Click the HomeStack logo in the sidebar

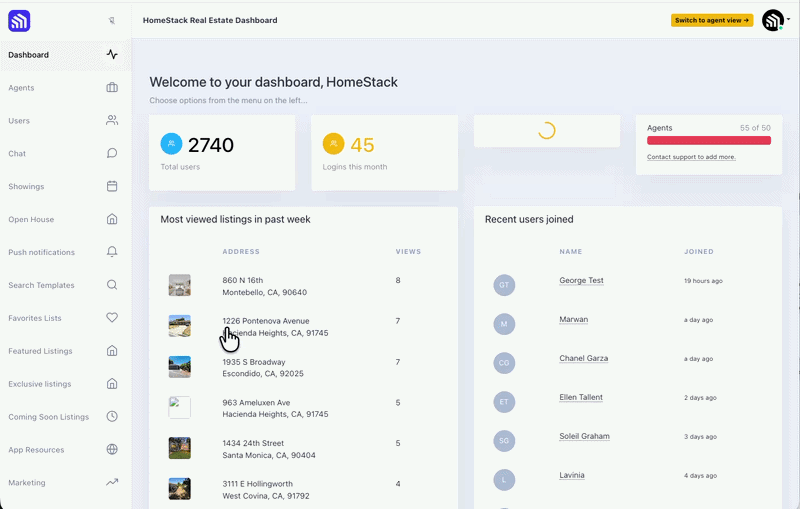(x=19, y=21)
